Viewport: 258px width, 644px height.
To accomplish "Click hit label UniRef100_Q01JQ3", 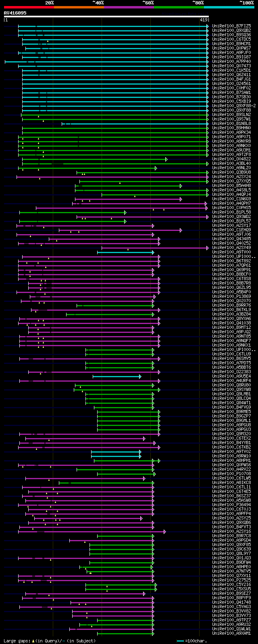I will [x=231, y=558].
